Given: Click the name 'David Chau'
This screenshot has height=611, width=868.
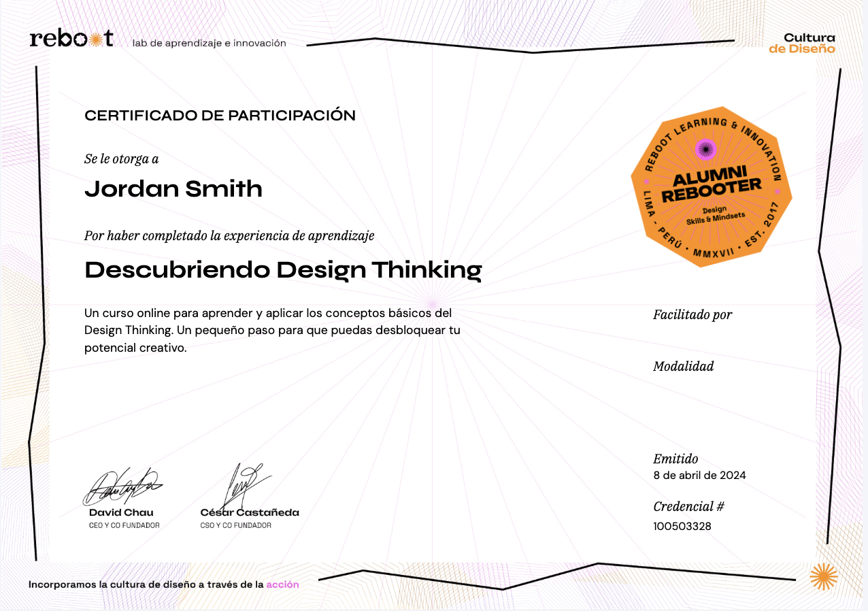Looking at the screenshot, I should tap(121, 512).
